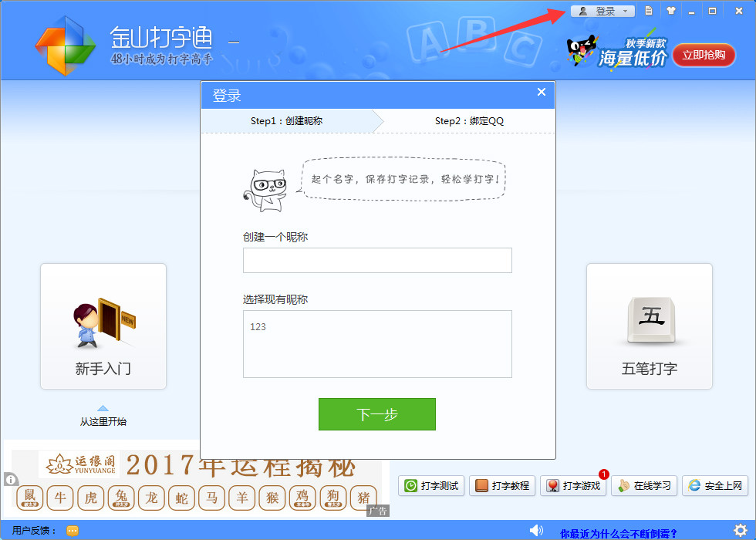Open 在线学习 tool
The width and height of the screenshot is (756, 540).
click(644, 485)
